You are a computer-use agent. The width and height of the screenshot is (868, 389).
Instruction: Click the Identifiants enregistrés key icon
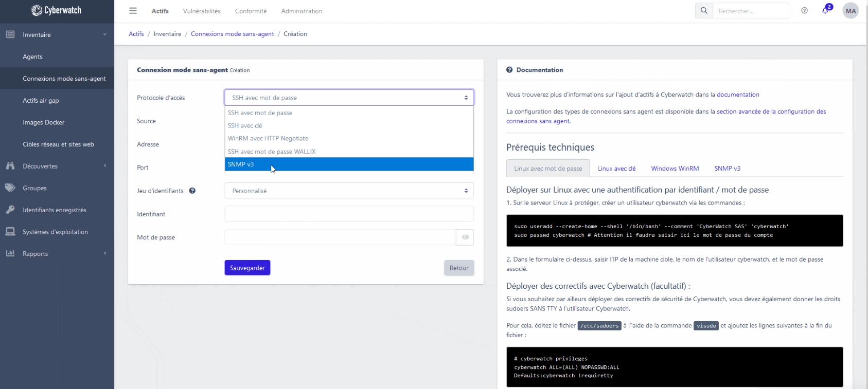click(10, 210)
